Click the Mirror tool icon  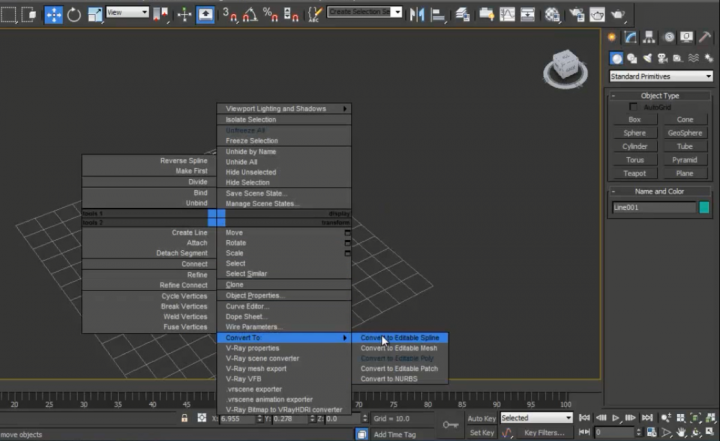[418, 14]
